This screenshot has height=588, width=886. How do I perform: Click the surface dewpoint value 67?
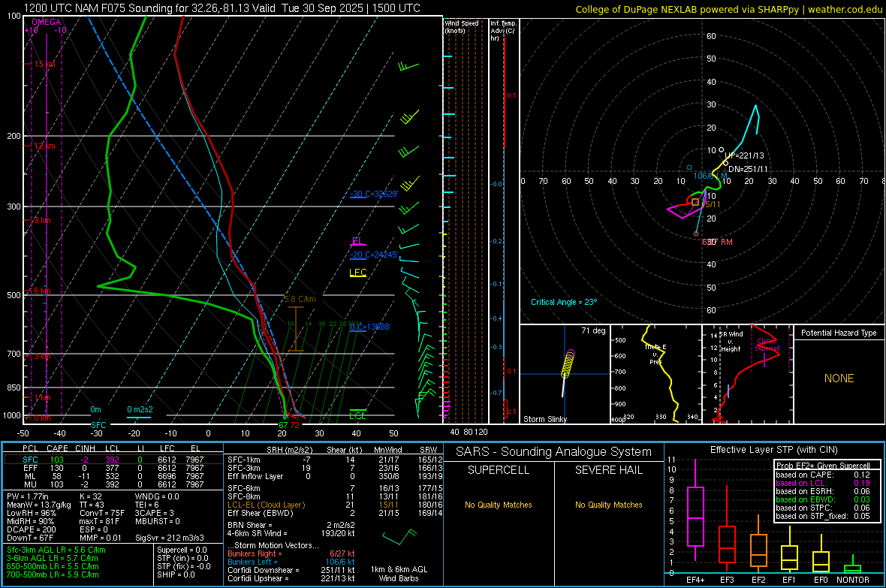(283, 425)
